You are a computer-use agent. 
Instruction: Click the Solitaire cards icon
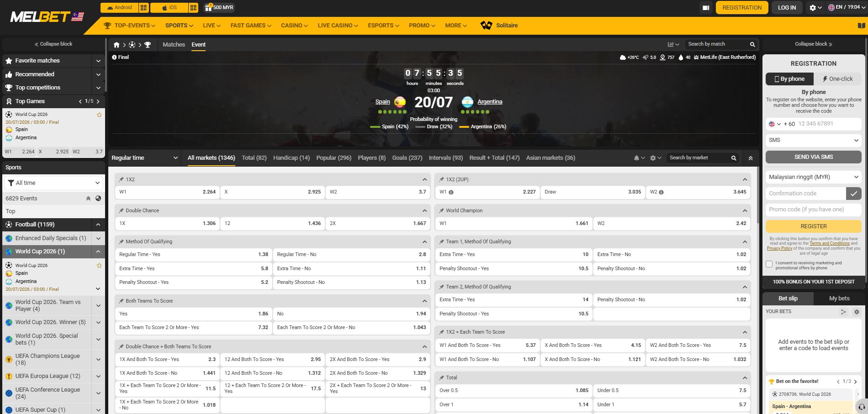coord(486,26)
